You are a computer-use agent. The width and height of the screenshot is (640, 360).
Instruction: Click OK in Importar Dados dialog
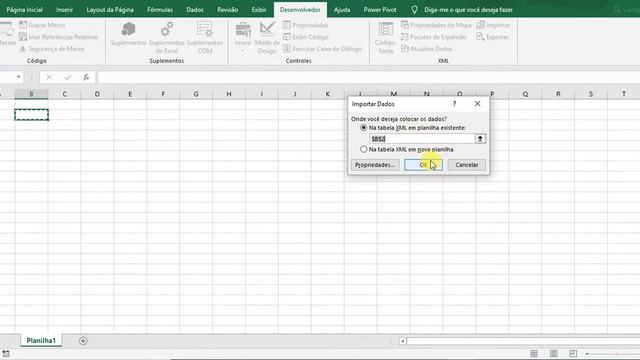point(423,165)
